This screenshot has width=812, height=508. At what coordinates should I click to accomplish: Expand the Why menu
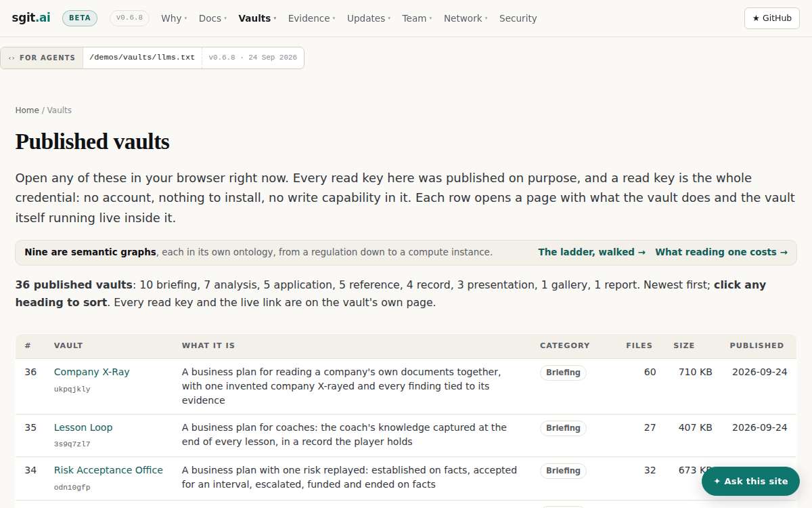pyautogui.click(x=174, y=18)
